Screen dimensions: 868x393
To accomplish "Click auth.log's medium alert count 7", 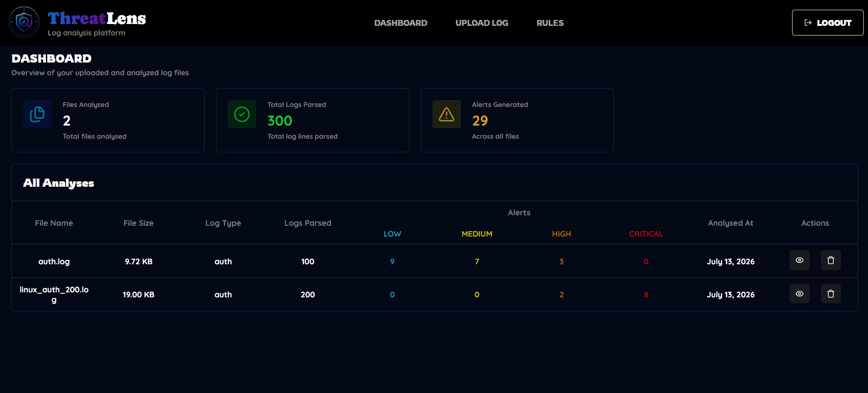I will pos(477,262).
